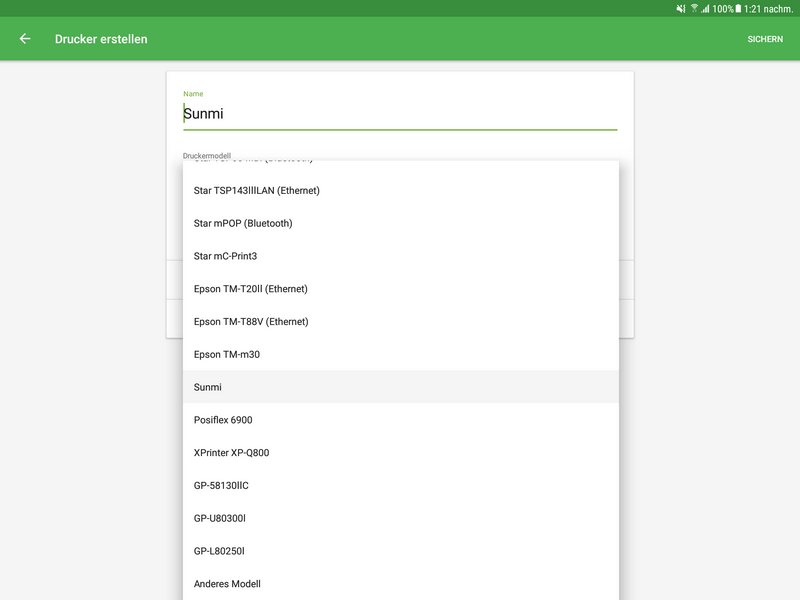Tap the Wi-Fi status icon
Screen dimensions: 800x600
pos(694,8)
